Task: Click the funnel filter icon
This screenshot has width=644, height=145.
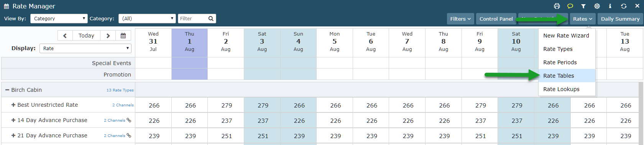Action: 583,6
